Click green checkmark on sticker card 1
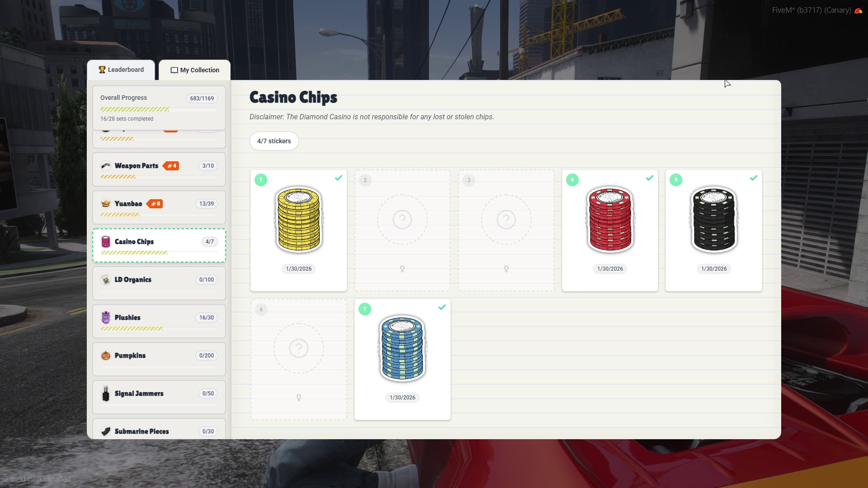 point(339,178)
